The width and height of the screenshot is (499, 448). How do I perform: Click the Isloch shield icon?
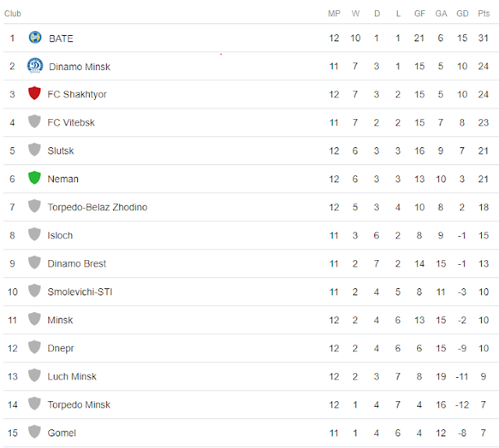tap(34, 235)
